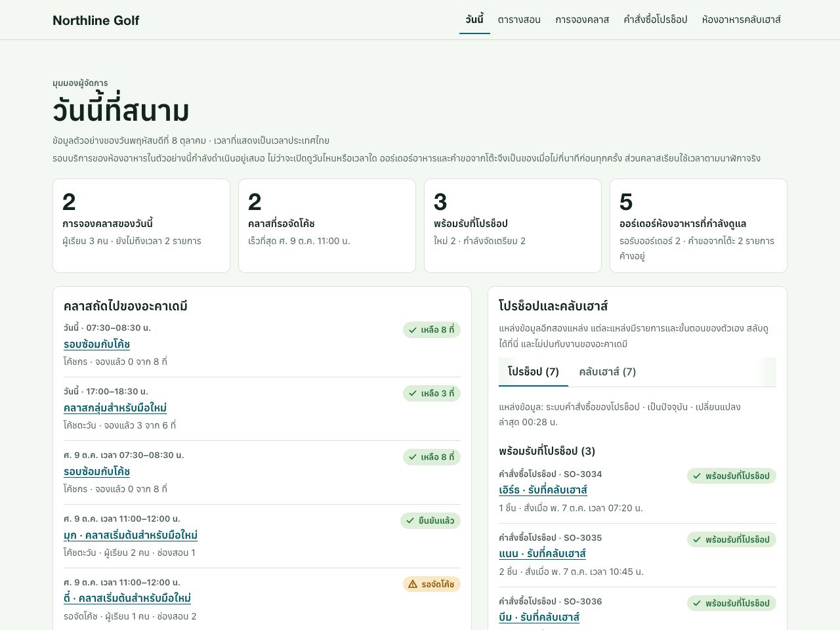This screenshot has width=840, height=630.
Task: Open order เอิร์ธ · รับที่คลับเฮาส์
Action: pyautogui.click(x=543, y=490)
